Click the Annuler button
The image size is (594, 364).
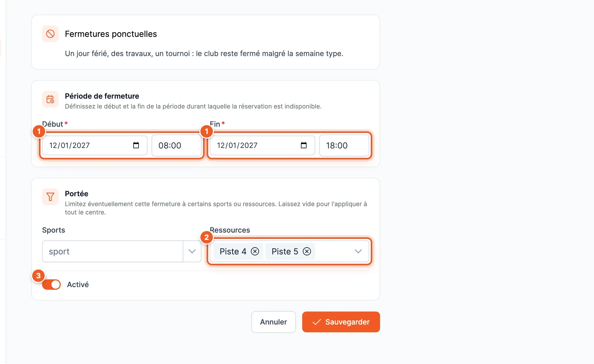pyautogui.click(x=274, y=322)
